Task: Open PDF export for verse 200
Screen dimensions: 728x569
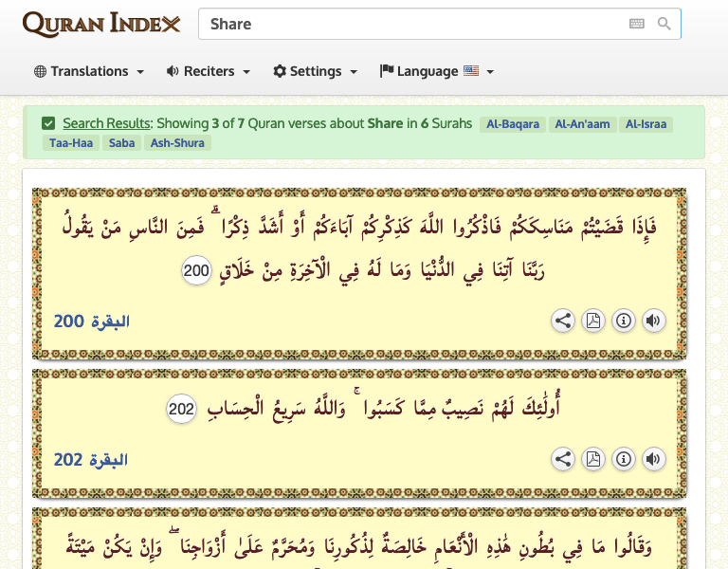Action: [x=593, y=321]
